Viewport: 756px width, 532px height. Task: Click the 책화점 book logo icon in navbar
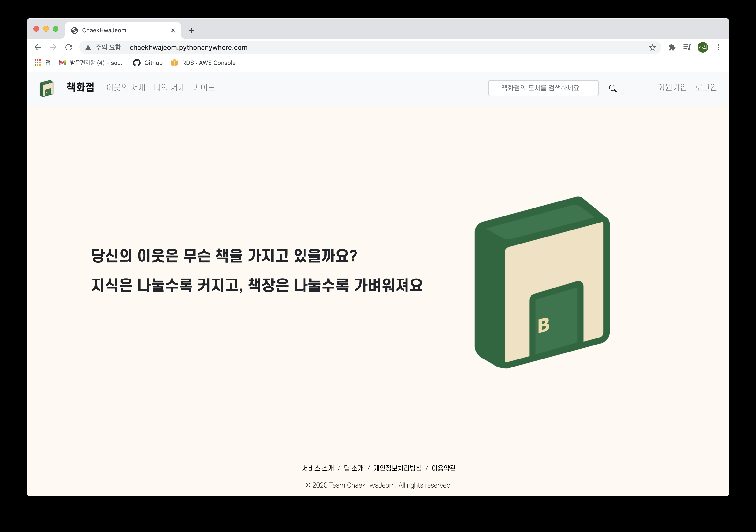pyautogui.click(x=47, y=88)
